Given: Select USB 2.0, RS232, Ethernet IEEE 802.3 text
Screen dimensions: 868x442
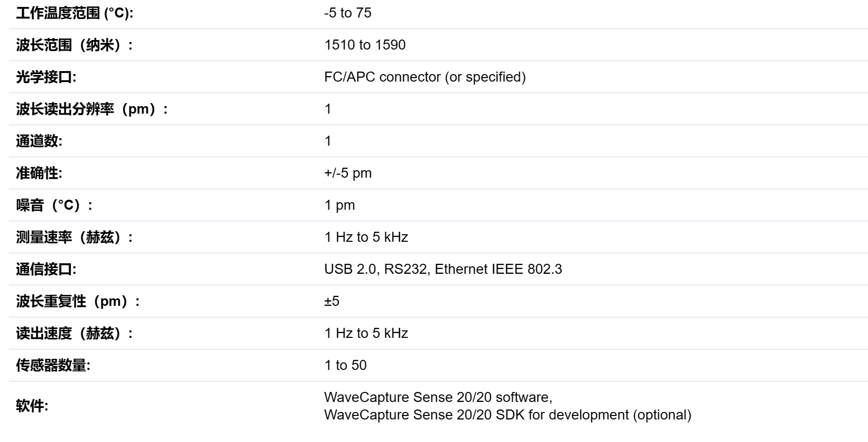Looking at the screenshot, I should [443, 269].
